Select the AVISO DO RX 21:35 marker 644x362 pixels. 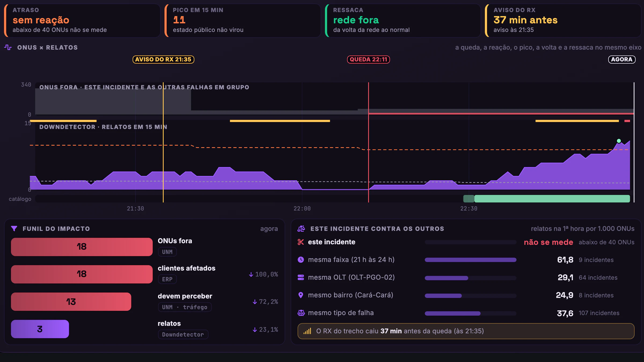pos(163,60)
